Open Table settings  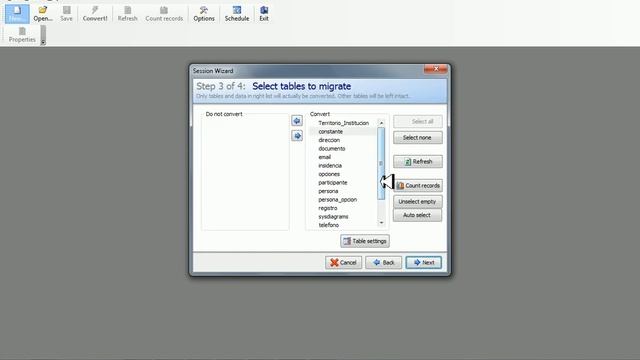365,241
